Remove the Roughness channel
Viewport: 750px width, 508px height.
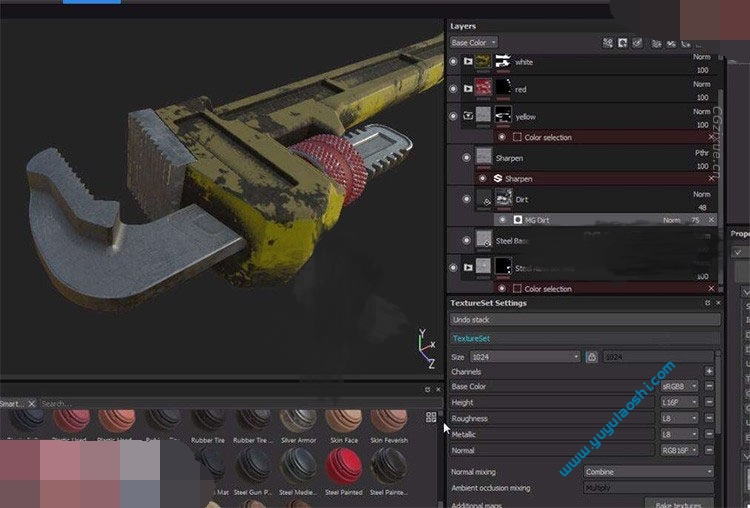pos(709,418)
